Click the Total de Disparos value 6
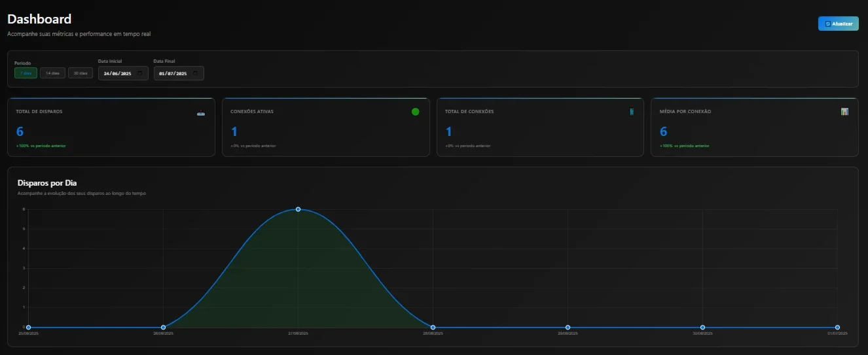The width and height of the screenshot is (868, 355). (20, 131)
